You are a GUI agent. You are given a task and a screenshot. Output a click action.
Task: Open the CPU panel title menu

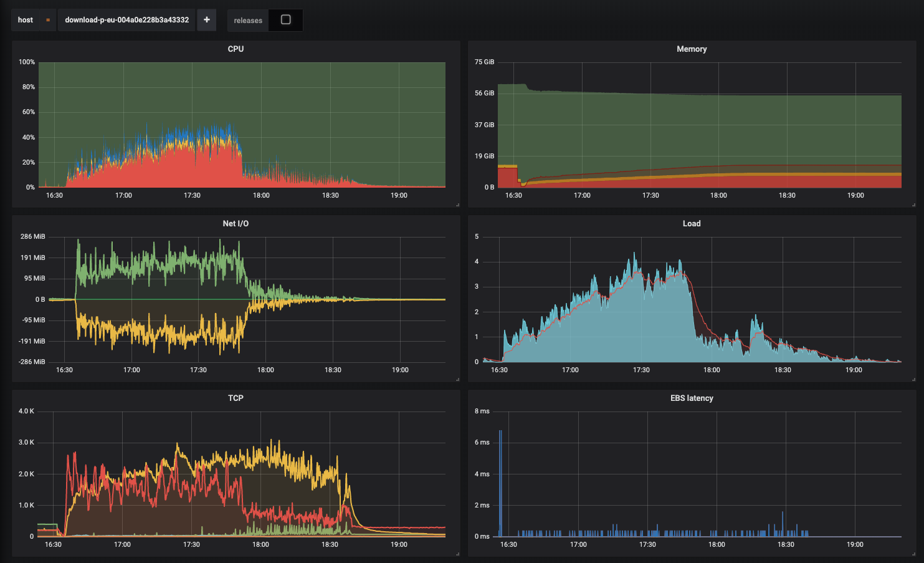(x=236, y=49)
